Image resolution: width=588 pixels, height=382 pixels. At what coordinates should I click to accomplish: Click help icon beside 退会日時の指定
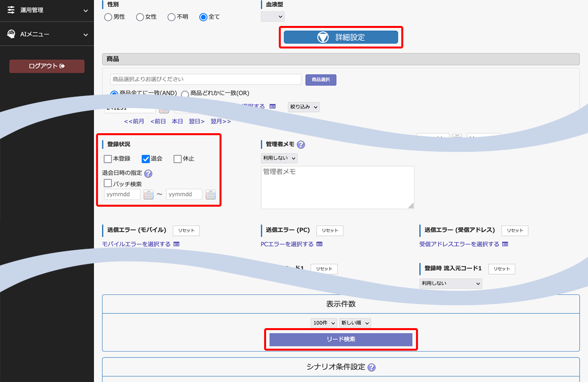[148, 173]
